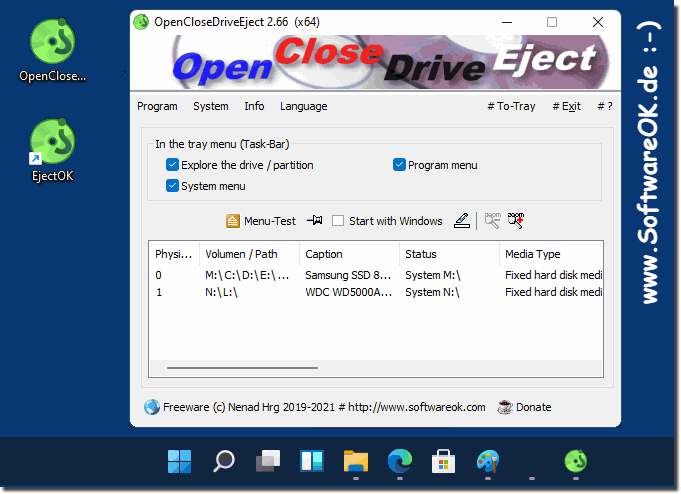Click the Media Type column header
681x494 pixels.
click(x=551, y=254)
